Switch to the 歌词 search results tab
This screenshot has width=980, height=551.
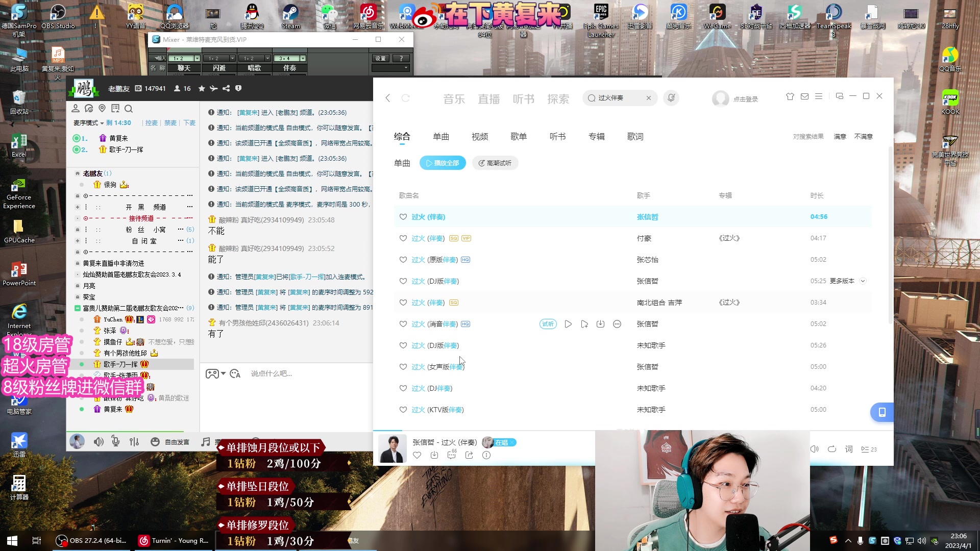(635, 137)
